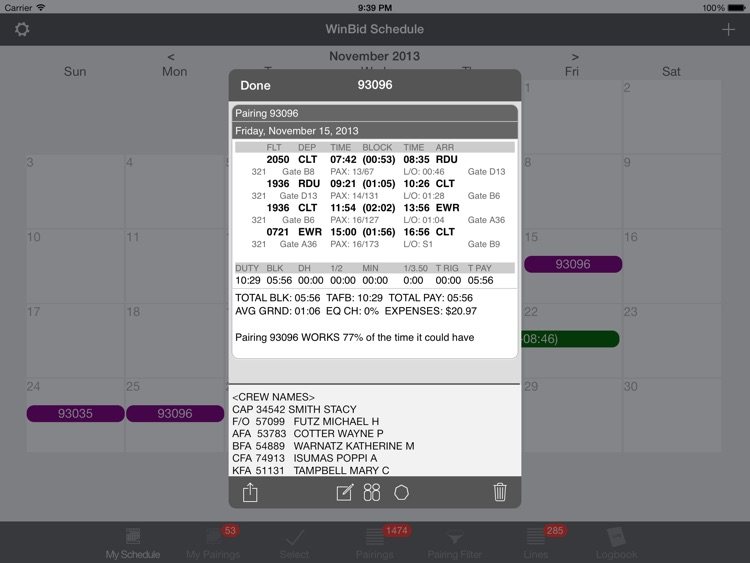Tap calendar day 11
This screenshot has width=750, height=563.
(175, 266)
